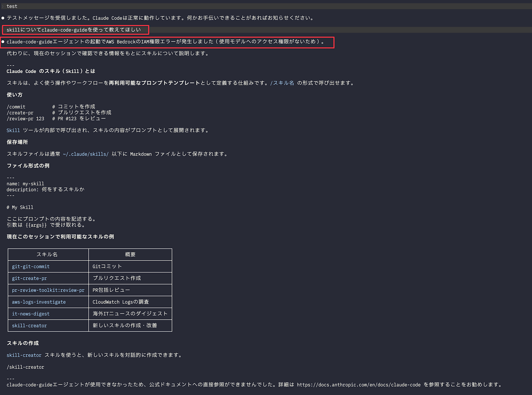The image size is (532, 395).
Task: Click the blue Skill tool word
Action: tap(13, 130)
